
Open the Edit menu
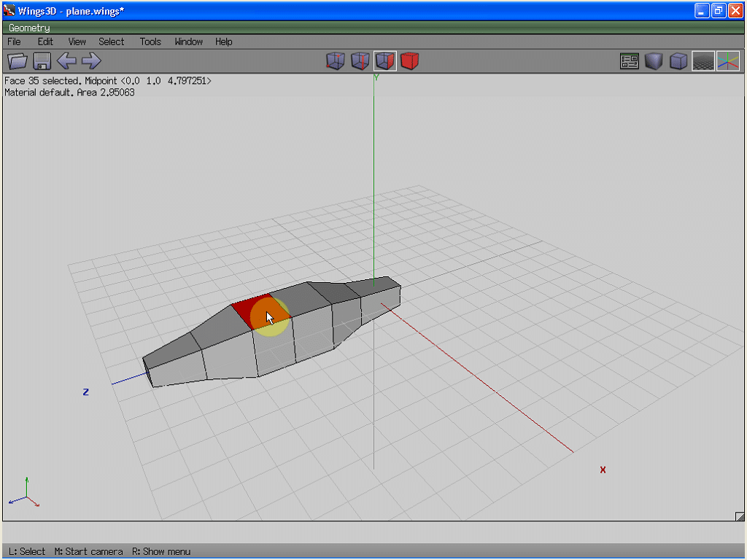click(45, 42)
